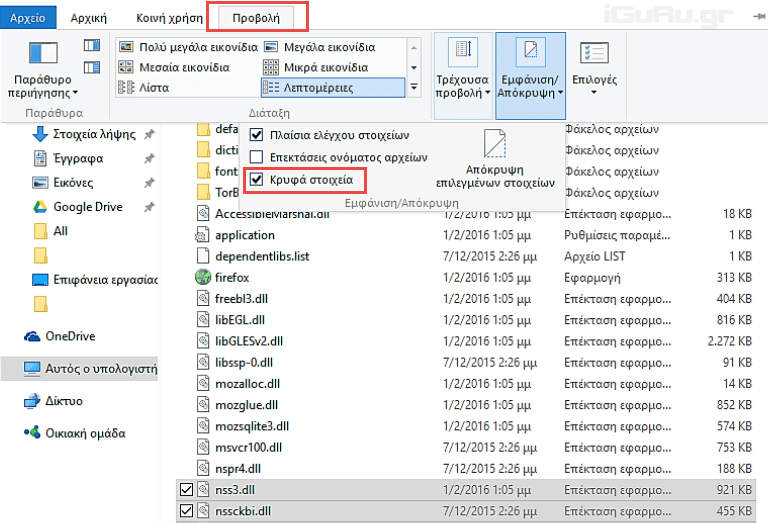Choose Μεγάλα εικονίδια layout
Viewport: 768px width, 523px height.
point(320,47)
